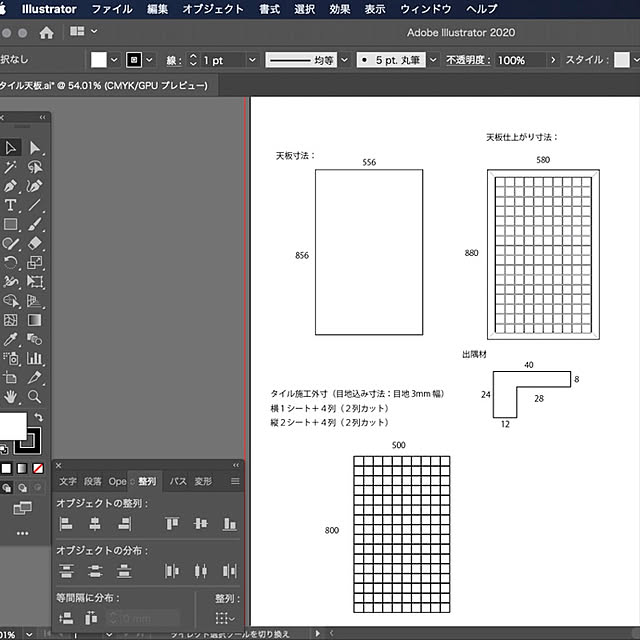This screenshot has height=640, width=640.
Task: Collapse the tools panel chevrons
Action: pos(42,118)
